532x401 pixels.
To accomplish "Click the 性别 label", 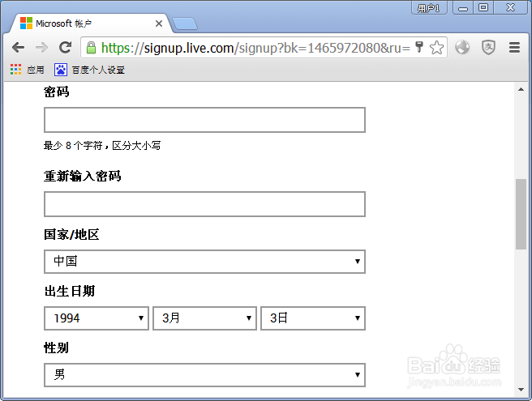I will coord(56,348).
